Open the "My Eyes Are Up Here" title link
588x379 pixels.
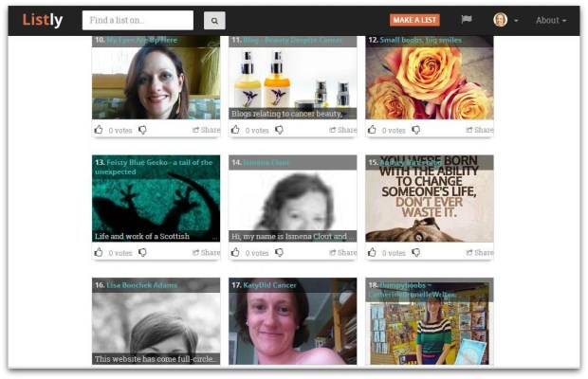[x=141, y=40]
